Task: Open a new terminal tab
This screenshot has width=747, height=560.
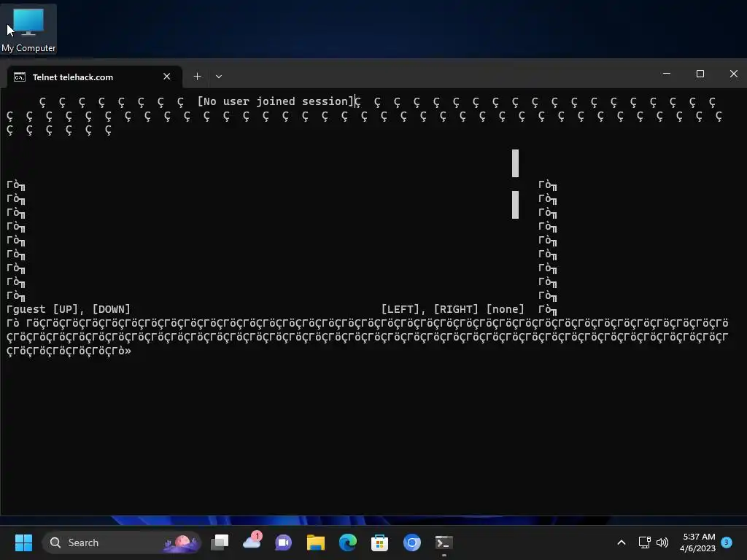Action: click(x=197, y=76)
